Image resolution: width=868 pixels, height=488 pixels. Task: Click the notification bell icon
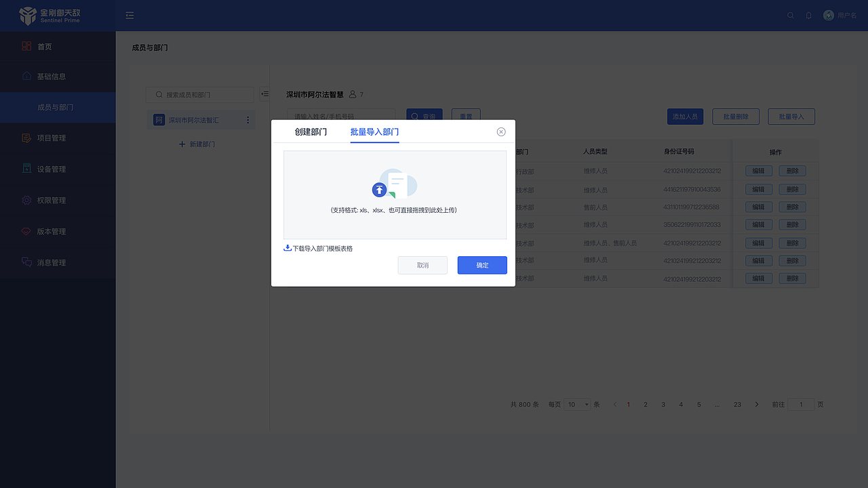[808, 15]
